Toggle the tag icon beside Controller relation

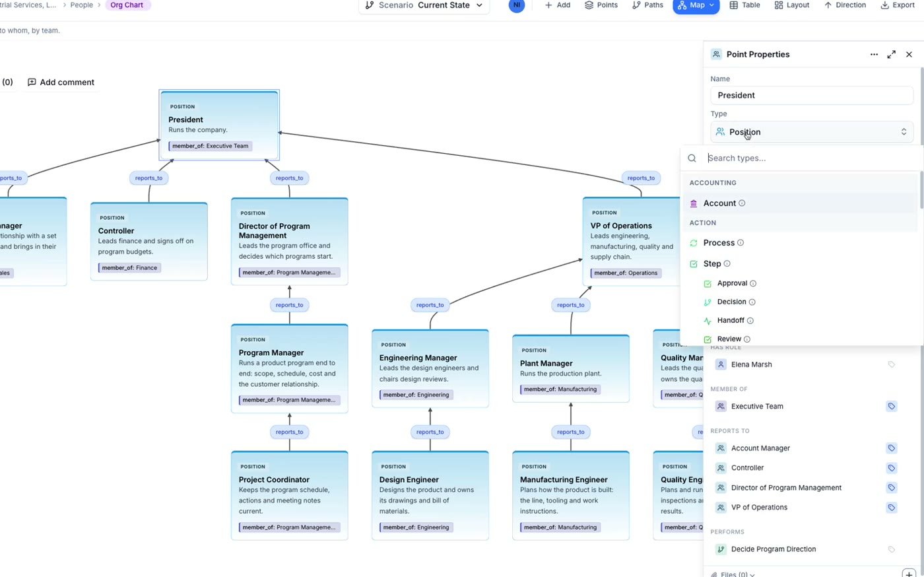[891, 468]
